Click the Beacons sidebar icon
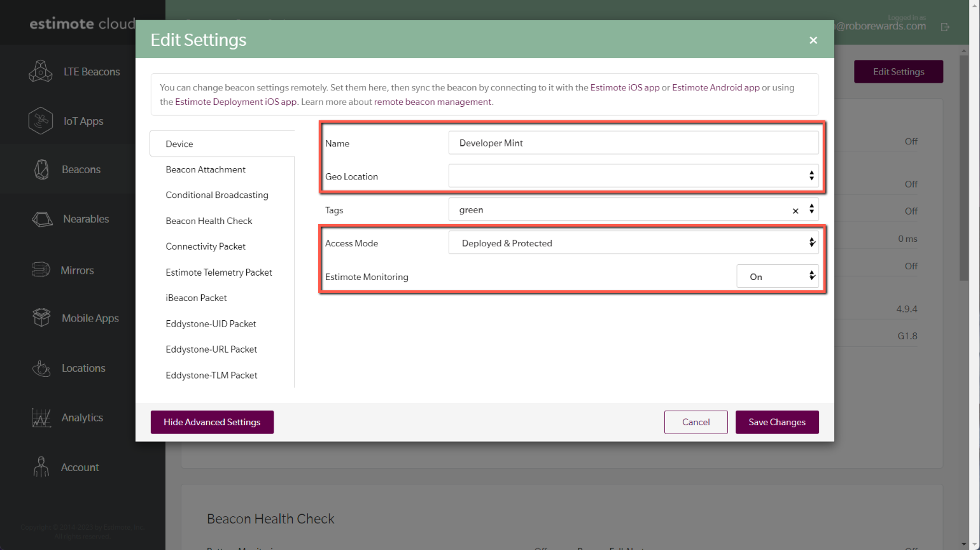980x550 pixels. [x=41, y=169]
